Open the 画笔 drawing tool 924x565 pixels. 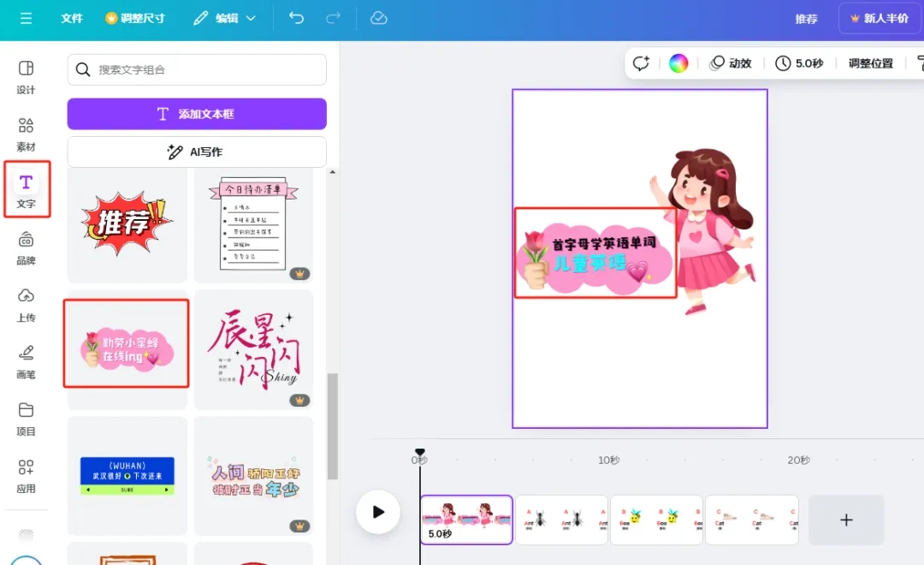tap(26, 361)
